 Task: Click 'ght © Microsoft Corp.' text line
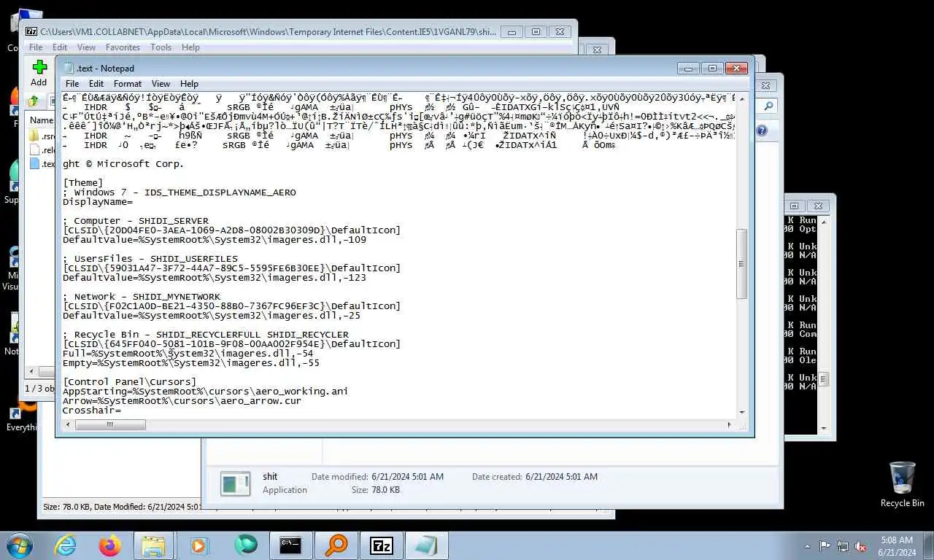point(123,164)
